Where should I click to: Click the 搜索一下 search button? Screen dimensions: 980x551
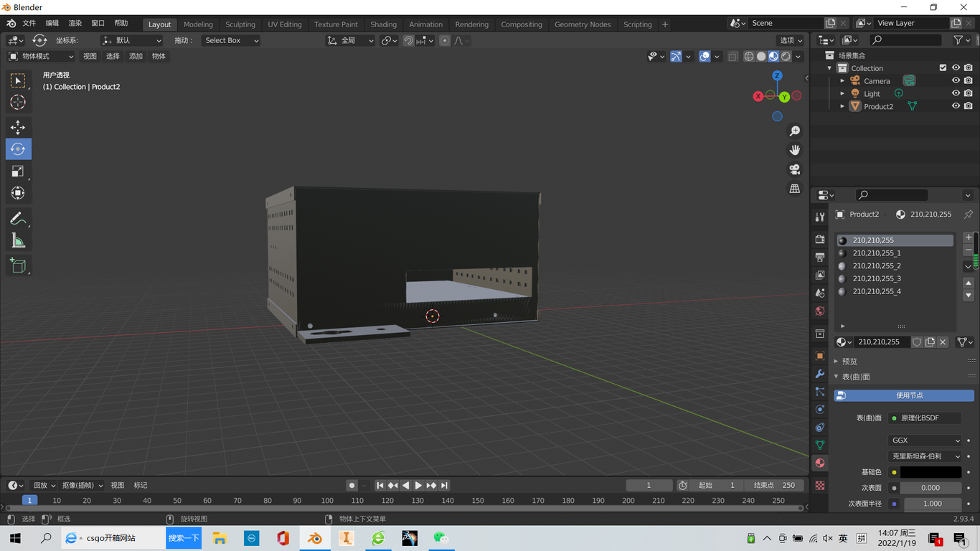click(x=184, y=538)
